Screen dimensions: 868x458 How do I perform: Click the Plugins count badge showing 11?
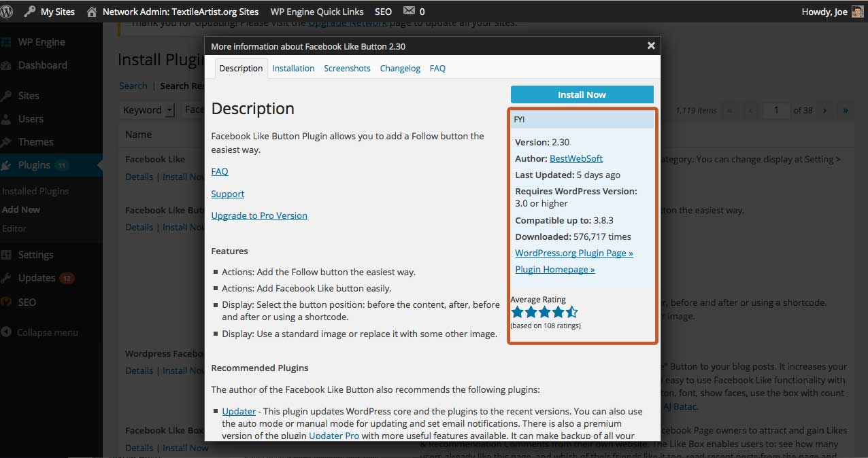[61, 165]
